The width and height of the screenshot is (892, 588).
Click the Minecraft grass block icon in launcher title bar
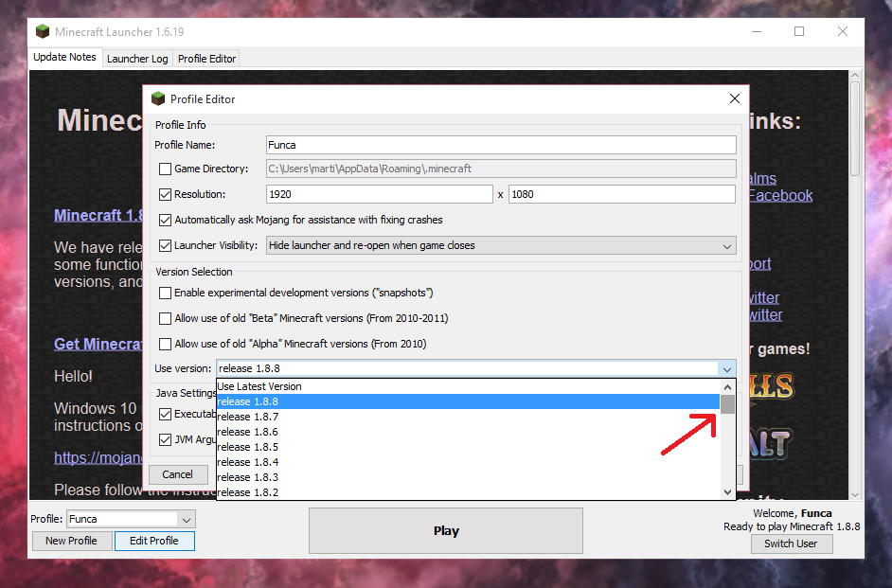(43, 31)
